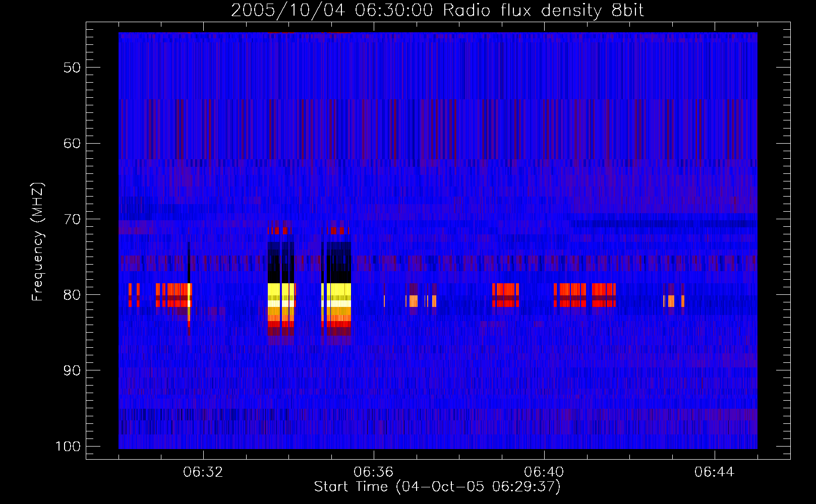Viewport: 816px width, 504px height.
Task: Click the 90 frequency tick label
Action: point(72,370)
